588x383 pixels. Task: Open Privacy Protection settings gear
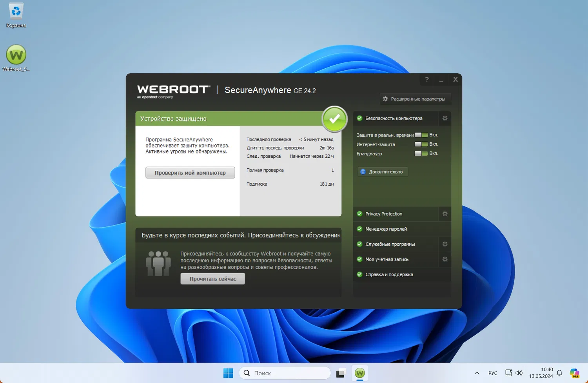445,214
